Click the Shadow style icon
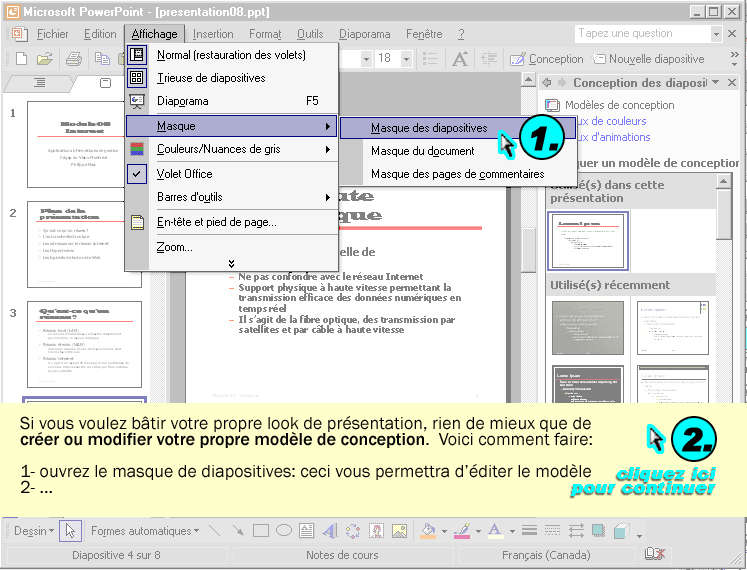 click(598, 530)
